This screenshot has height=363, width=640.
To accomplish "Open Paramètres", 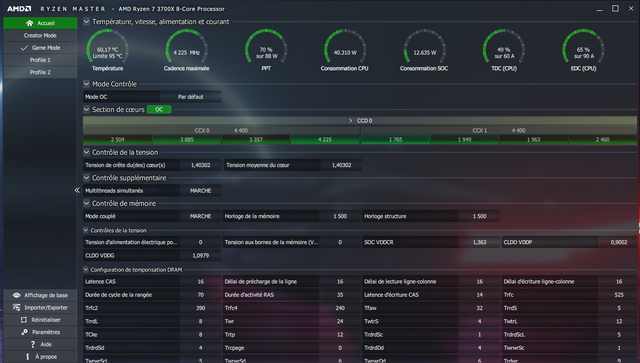I will pyautogui.click(x=40, y=332).
